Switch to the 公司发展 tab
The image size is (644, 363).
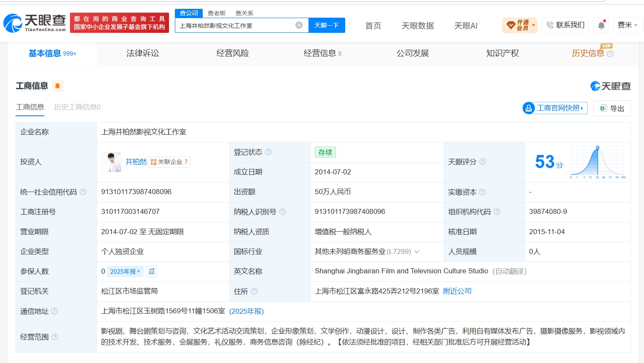[x=413, y=53]
